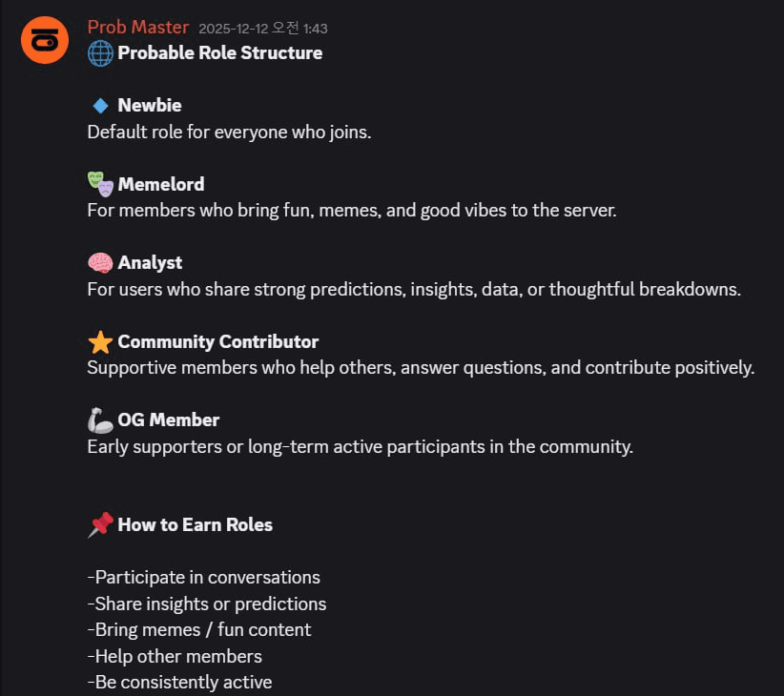Click the OG Member role title

[x=169, y=420]
